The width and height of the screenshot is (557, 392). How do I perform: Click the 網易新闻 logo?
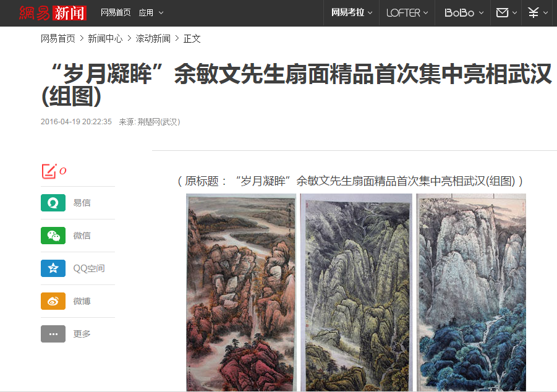click(53, 13)
